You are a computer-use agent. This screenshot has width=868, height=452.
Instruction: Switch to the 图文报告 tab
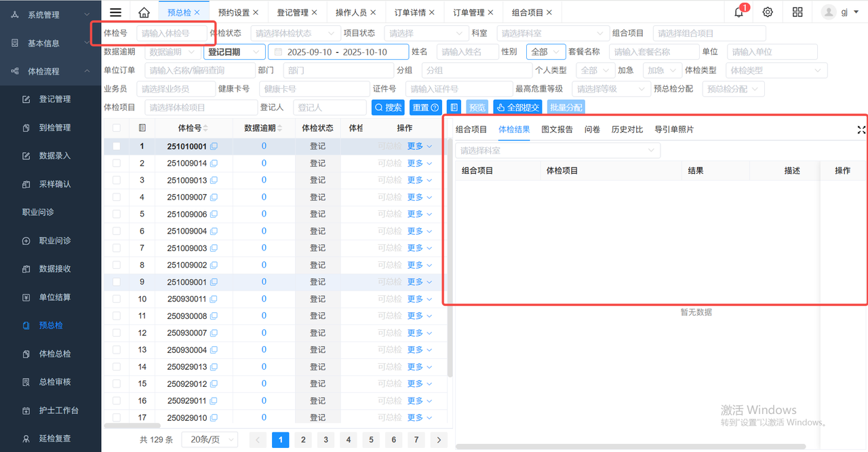(557, 130)
